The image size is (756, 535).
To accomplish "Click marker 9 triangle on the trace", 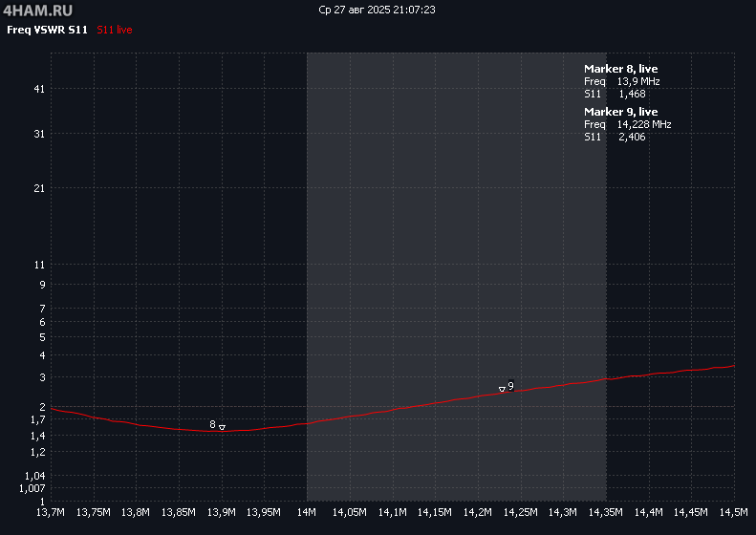I will tap(502, 389).
